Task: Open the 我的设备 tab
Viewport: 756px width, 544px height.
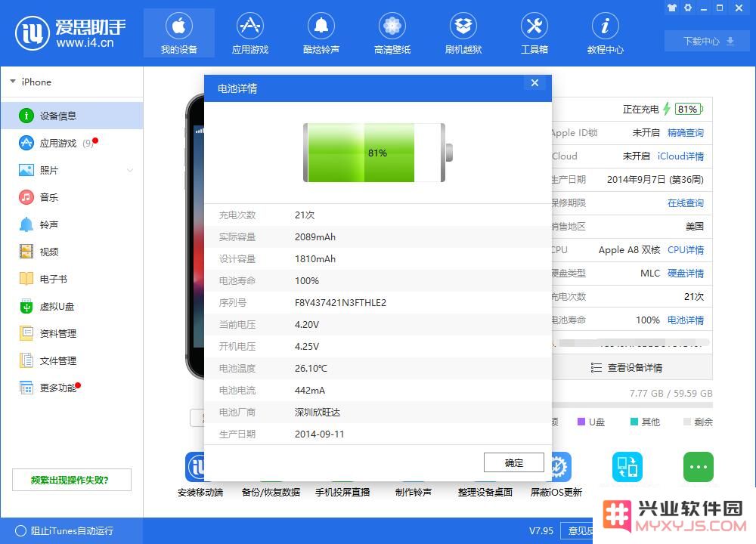Action: pos(179,32)
